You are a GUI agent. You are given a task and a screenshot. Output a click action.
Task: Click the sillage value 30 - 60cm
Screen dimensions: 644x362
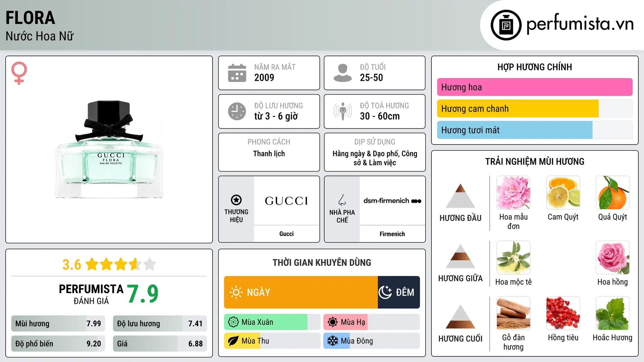tap(380, 116)
